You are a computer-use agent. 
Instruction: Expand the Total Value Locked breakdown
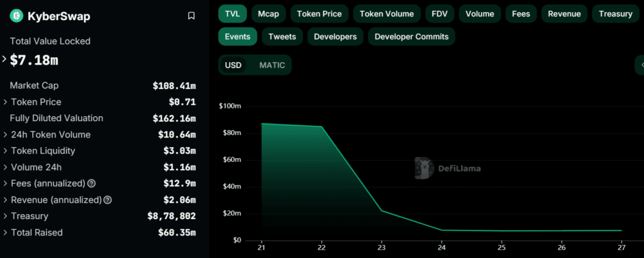(x=4, y=59)
